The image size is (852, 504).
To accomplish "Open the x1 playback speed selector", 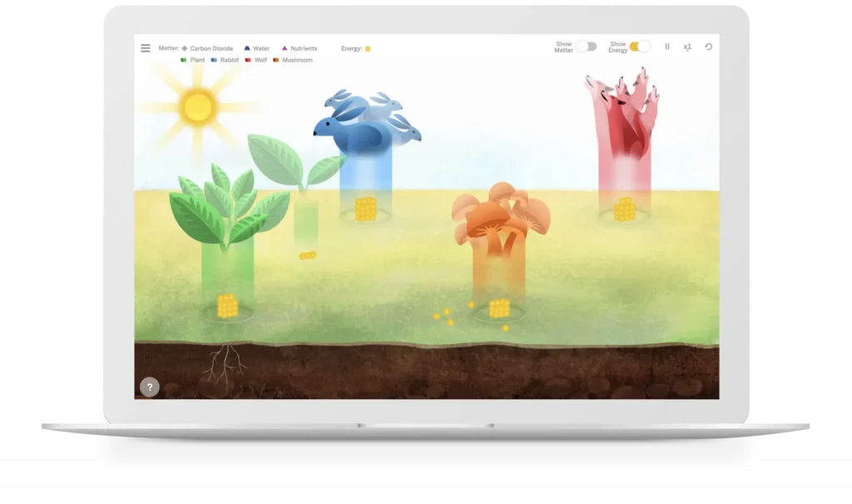I will (x=687, y=47).
